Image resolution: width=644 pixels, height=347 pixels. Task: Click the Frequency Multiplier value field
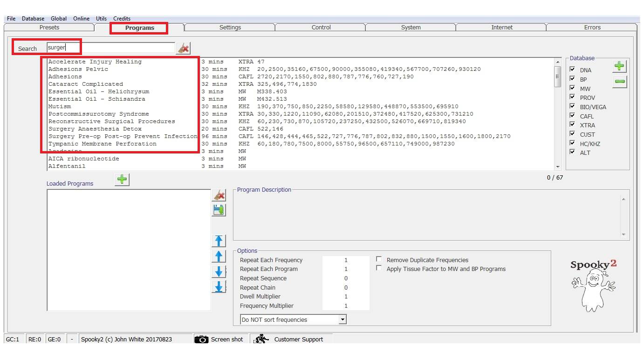pos(346,306)
